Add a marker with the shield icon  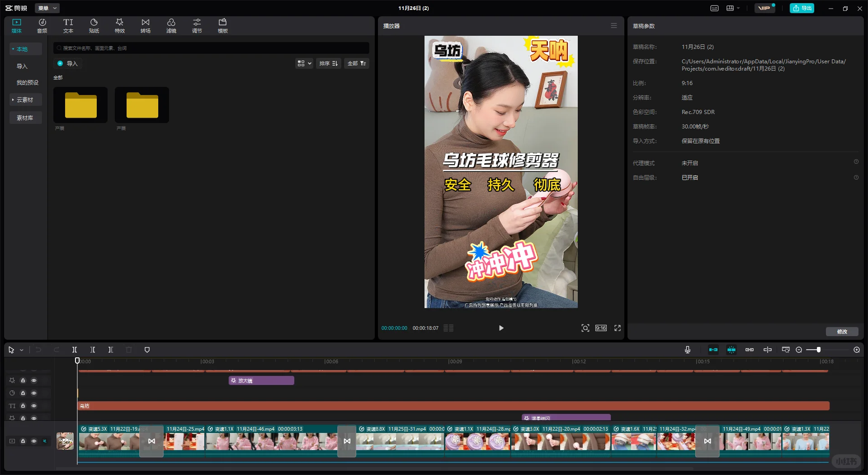coord(147,350)
